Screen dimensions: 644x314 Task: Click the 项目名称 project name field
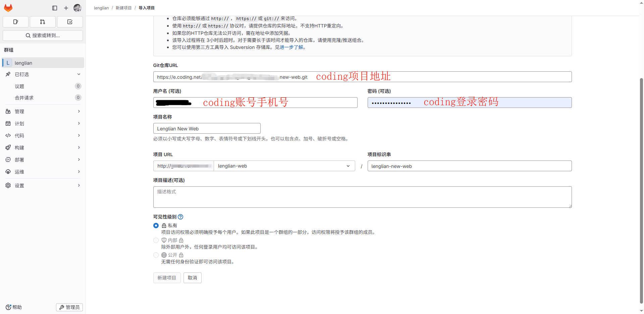click(x=207, y=129)
